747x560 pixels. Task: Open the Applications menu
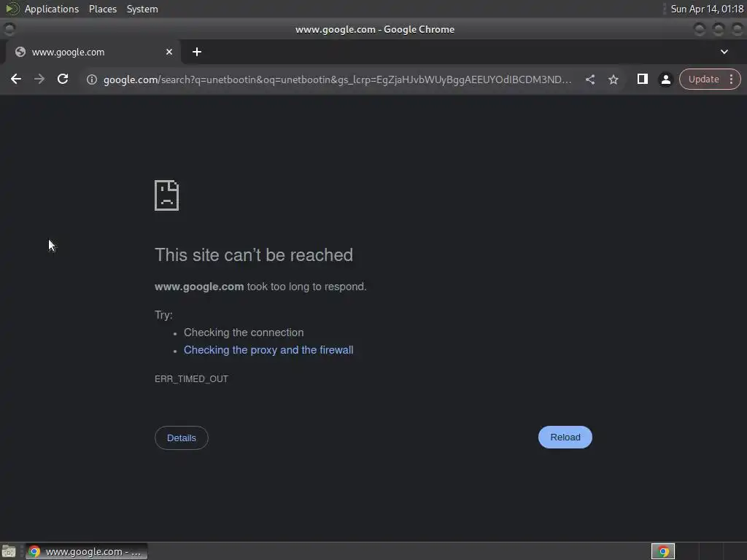pos(52,9)
